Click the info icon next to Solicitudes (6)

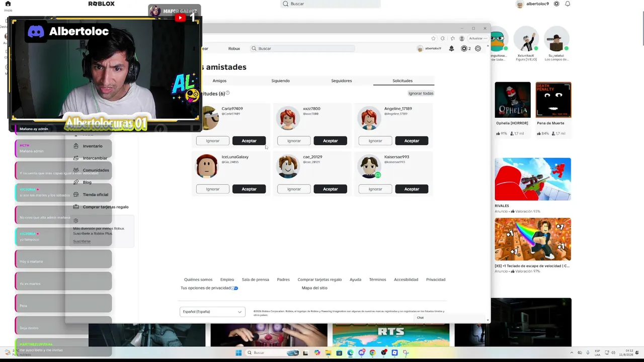tap(227, 93)
